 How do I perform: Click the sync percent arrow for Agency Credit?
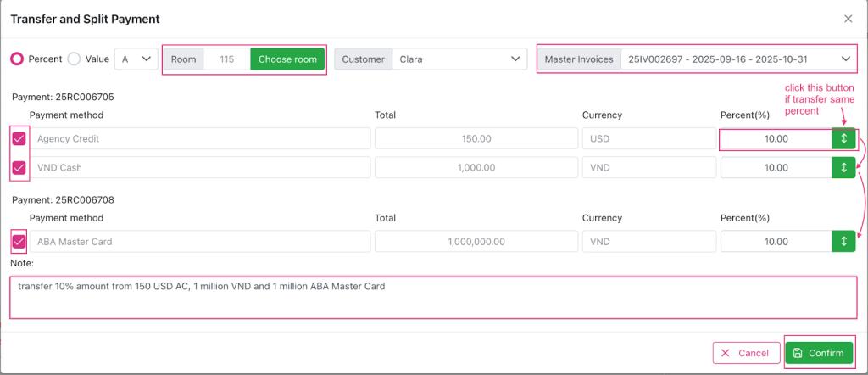[843, 138]
